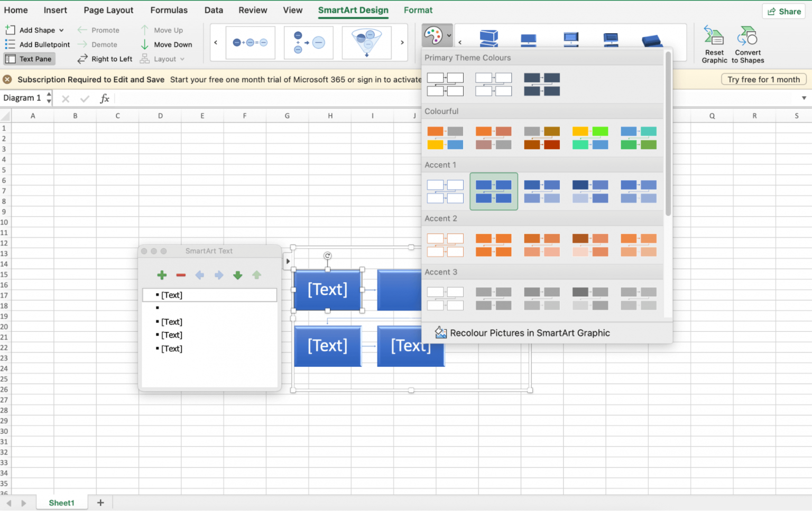Click the Insert Function fx icon

coord(105,98)
